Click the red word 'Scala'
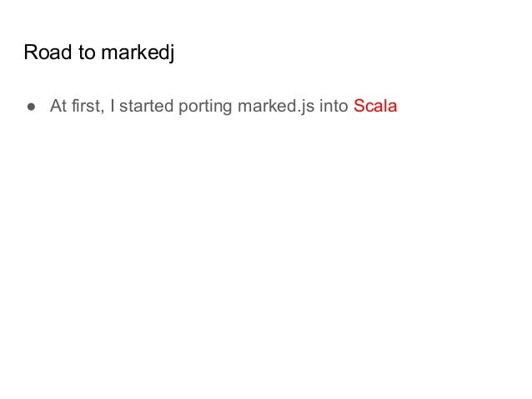The width and height of the screenshot is (532, 399). pyautogui.click(x=375, y=107)
